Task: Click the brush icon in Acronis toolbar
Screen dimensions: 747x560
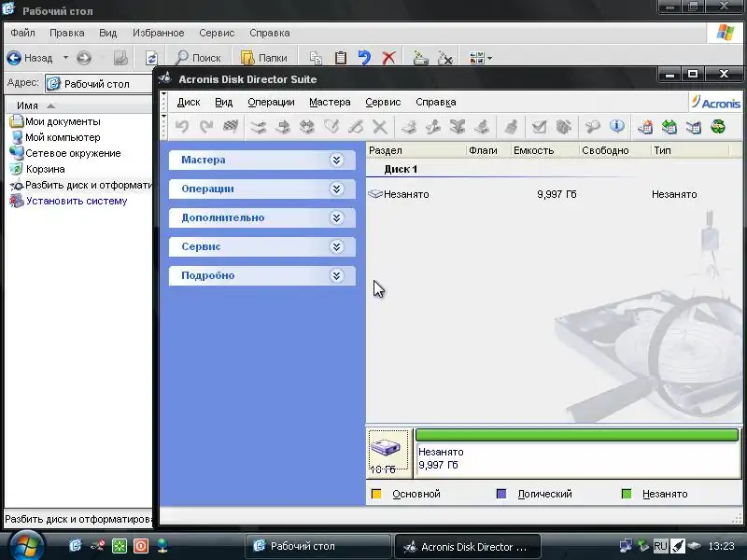Action: click(511, 127)
